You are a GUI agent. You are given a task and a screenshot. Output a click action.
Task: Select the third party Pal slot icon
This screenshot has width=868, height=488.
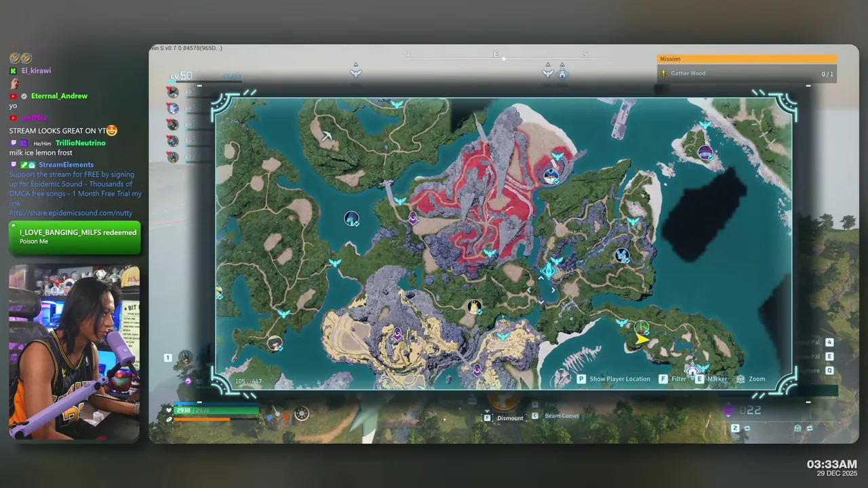(173, 125)
